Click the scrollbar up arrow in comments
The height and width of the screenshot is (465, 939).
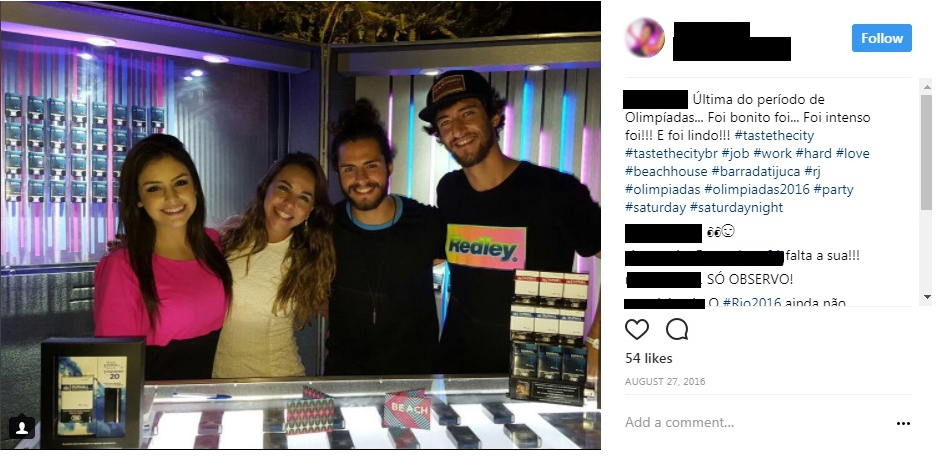(x=926, y=87)
